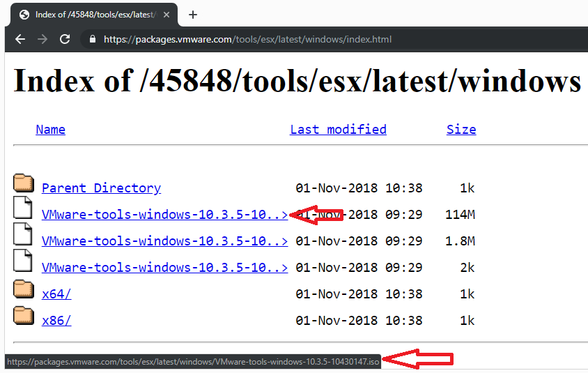
Task: Click the x64 row date 01-Nov-2018 10:38
Action: click(x=359, y=294)
